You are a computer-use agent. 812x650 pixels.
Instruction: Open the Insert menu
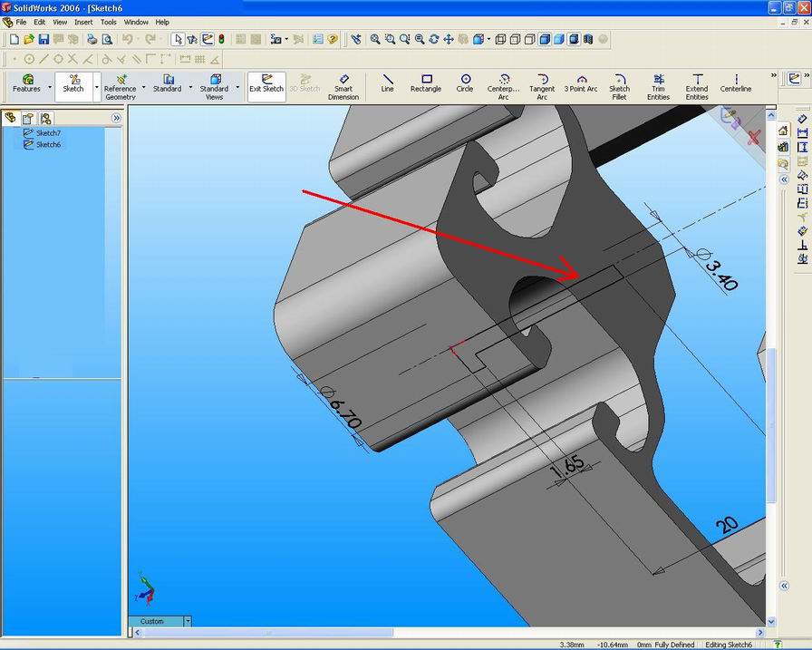[83, 22]
